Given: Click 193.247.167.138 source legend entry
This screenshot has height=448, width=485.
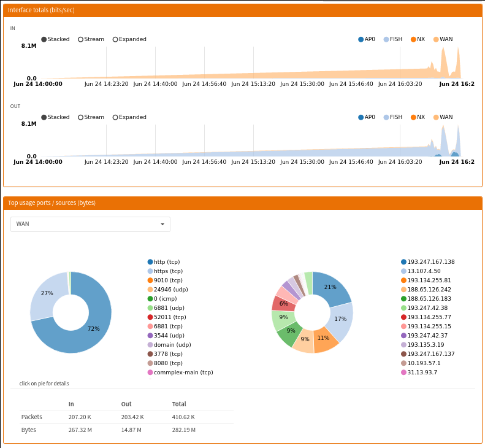Looking at the screenshot, I should pos(428,262).
